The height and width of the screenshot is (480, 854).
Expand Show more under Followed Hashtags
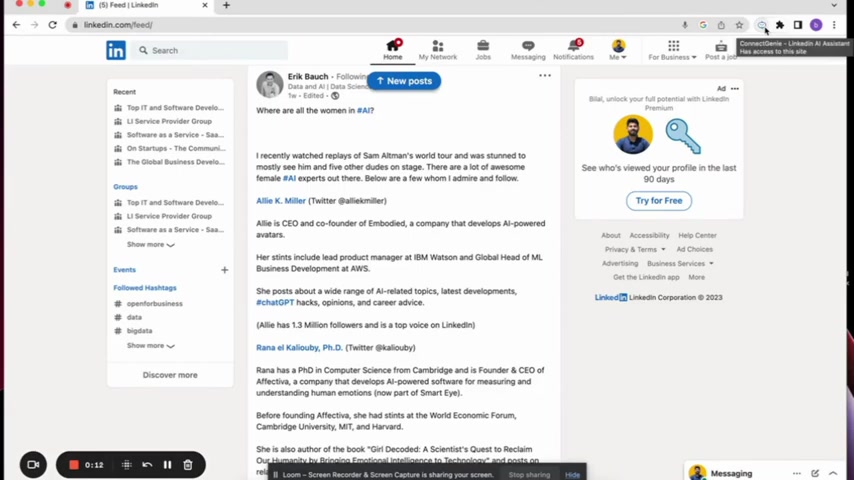151,345
